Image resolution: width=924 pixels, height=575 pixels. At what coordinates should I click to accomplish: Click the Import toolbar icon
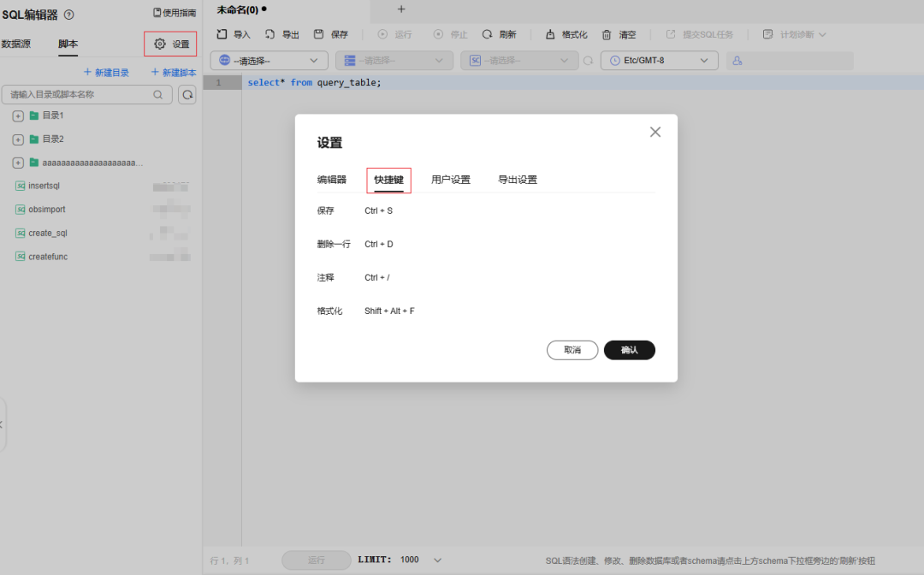click(222, 34)
